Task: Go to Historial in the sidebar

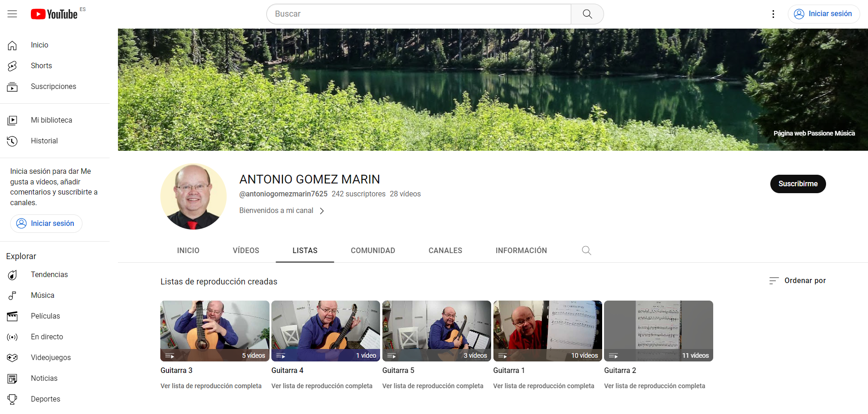Action: point(44,141)
